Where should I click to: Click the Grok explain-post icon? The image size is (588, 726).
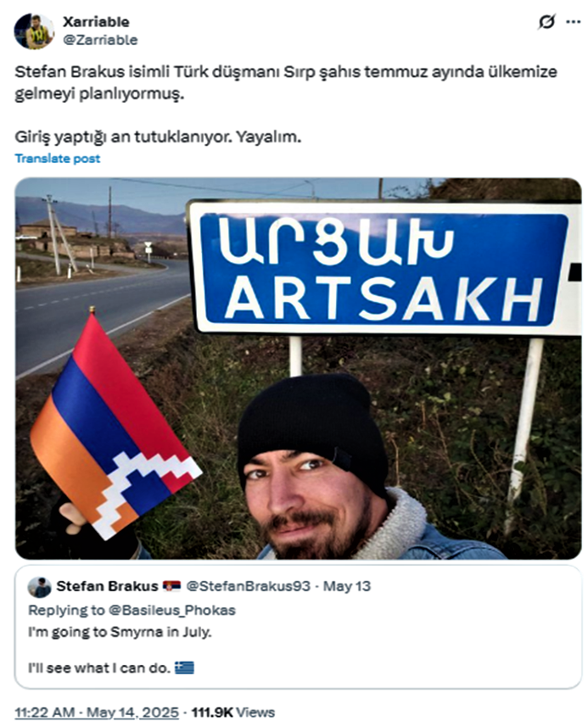546,21
